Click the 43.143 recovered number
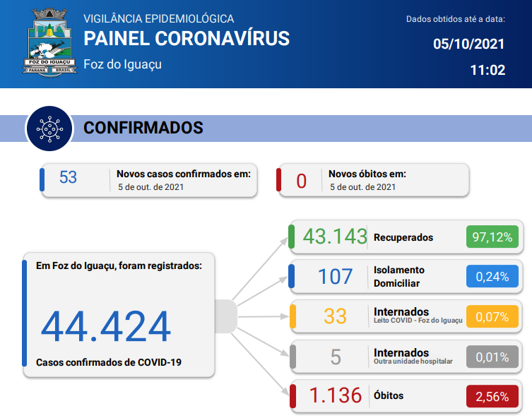The image size is (532, 418). (x=335, y=237)
